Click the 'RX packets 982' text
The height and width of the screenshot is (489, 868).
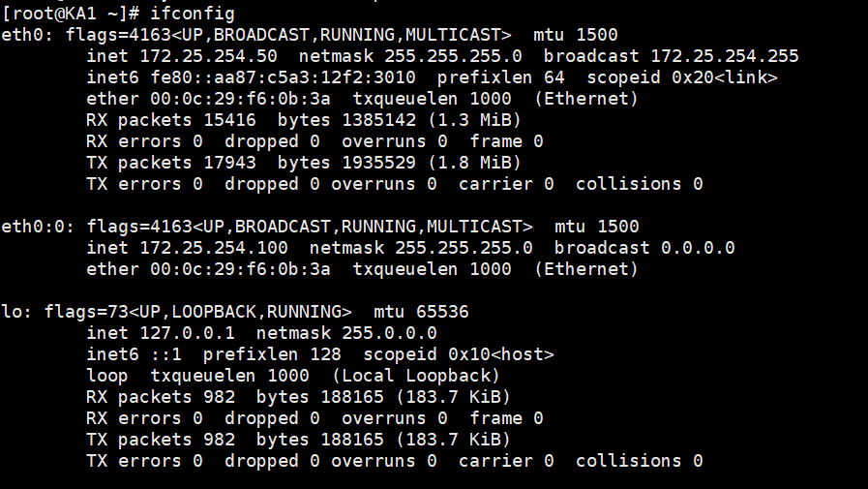[x=161, y=397]
